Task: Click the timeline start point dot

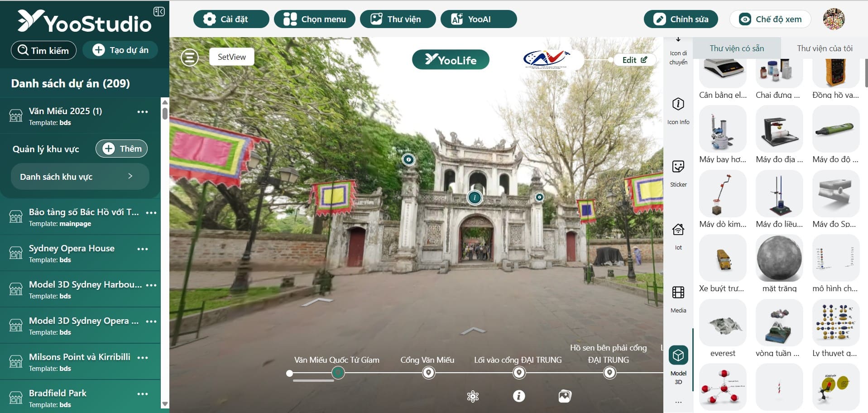Action: (289, 373)
